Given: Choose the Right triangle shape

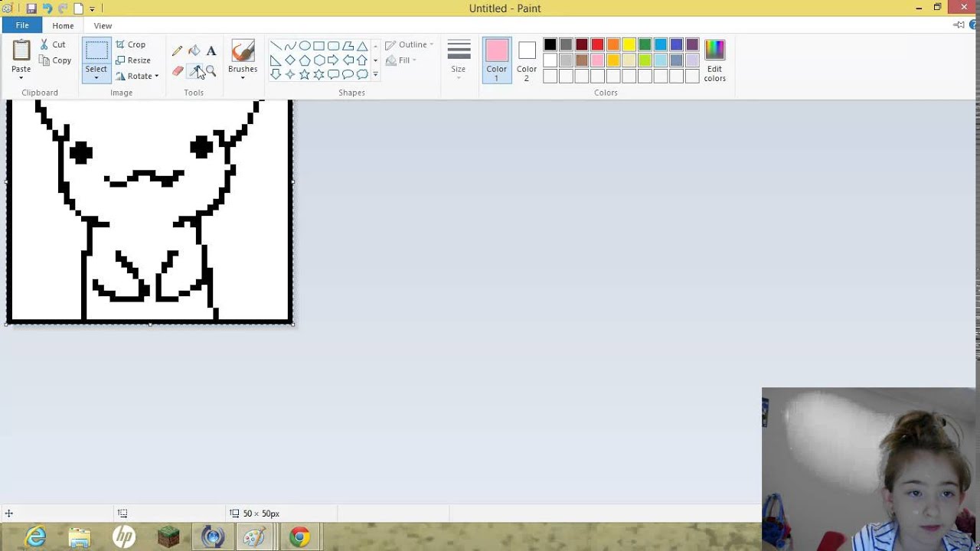Looking at the screenshot, I should pos(276,60).
